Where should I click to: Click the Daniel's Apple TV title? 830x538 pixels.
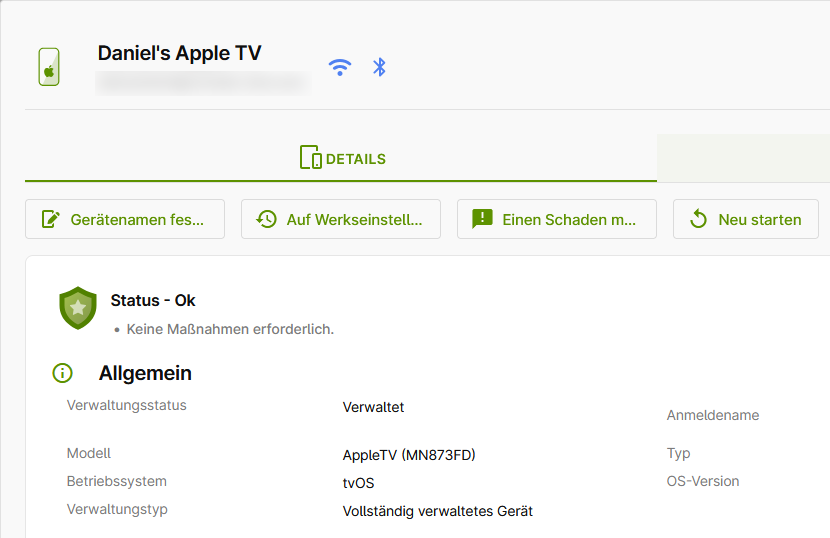point(179,54)
